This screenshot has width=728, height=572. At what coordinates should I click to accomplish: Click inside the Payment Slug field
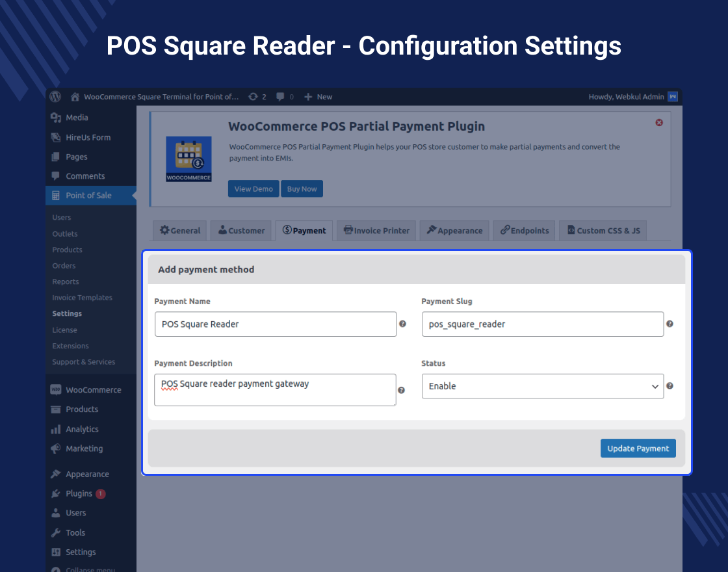[x=542, y=324]
